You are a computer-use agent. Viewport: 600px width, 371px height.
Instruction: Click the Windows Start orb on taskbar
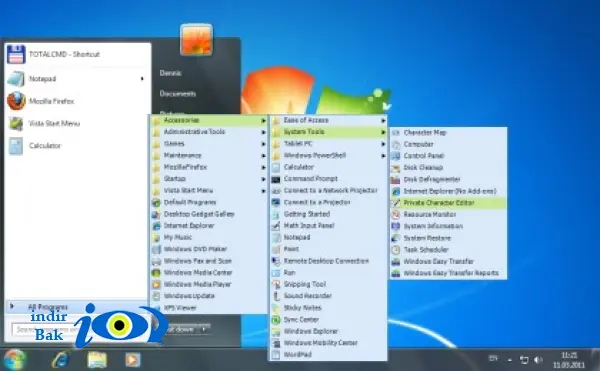[14, 360]
